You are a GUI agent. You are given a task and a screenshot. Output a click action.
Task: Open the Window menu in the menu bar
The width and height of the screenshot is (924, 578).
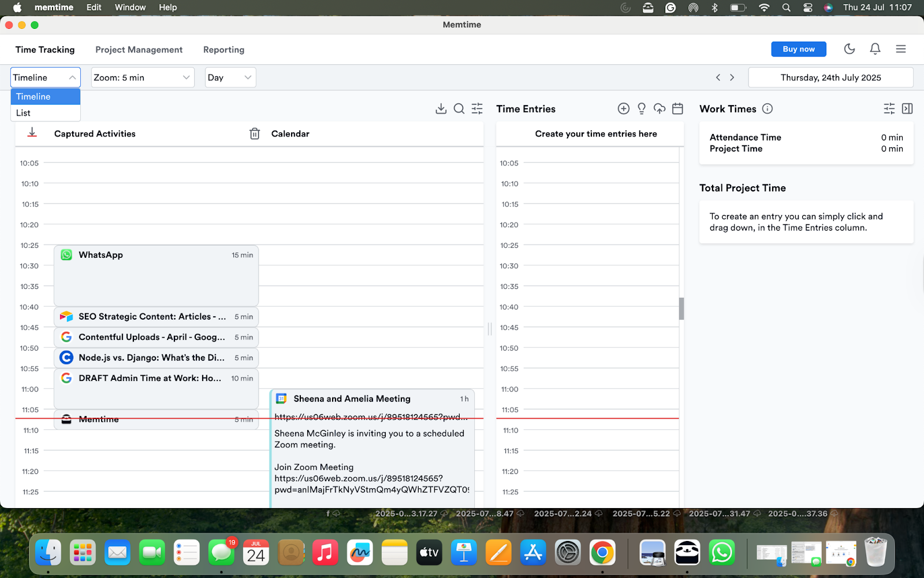[x=130, y=8]
